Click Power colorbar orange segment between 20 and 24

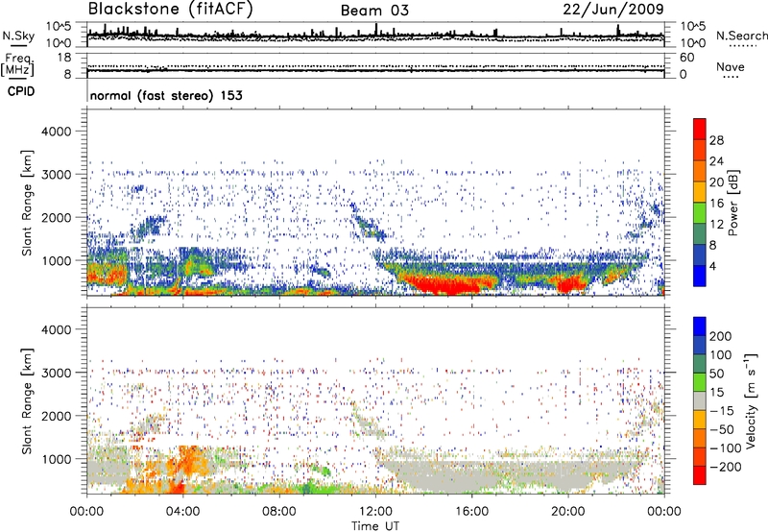700,171
